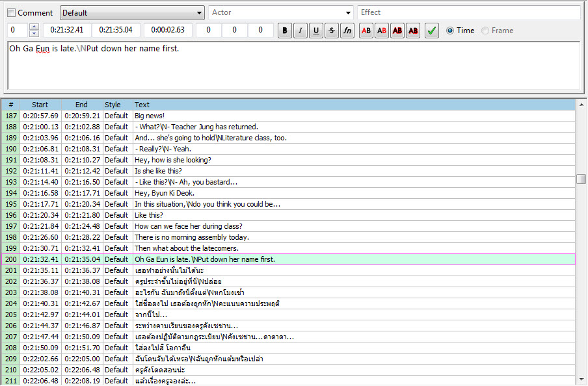Click subtitle grid scrollbar down arrow
This screenshot has height=386, width=588.
[581, 380]
